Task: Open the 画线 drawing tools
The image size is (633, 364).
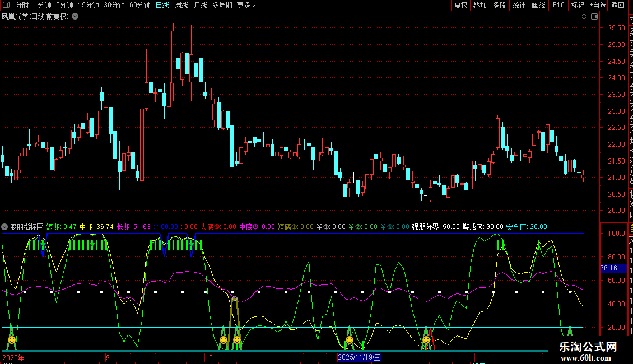Action: point(538,6)
